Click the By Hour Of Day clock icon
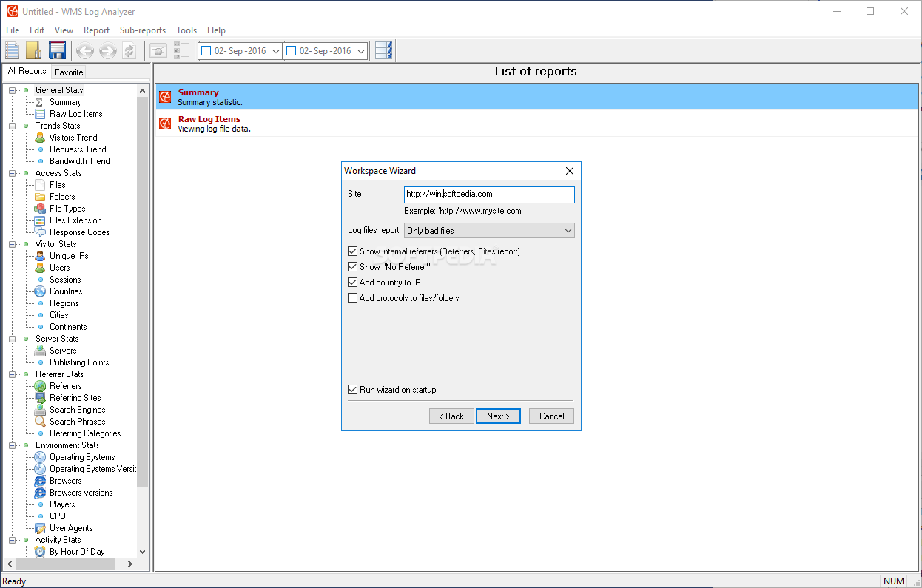The height and width of the screenshot is (588, 922). click(40, 552)
